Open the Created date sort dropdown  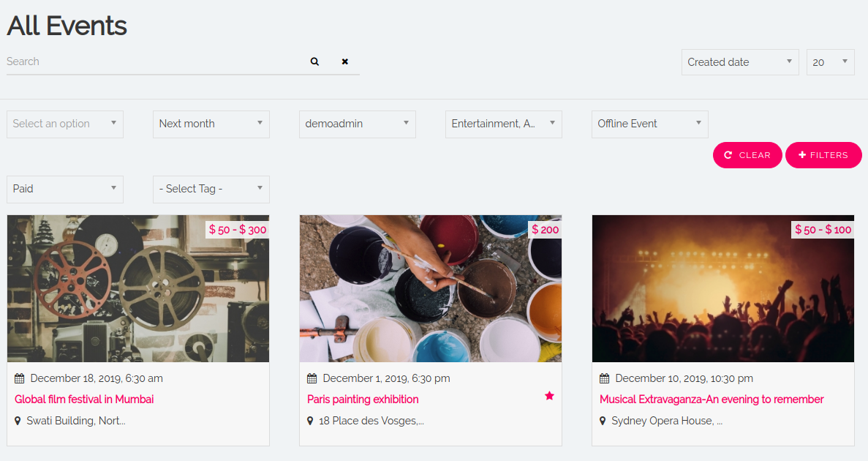(x=739, y=62)
